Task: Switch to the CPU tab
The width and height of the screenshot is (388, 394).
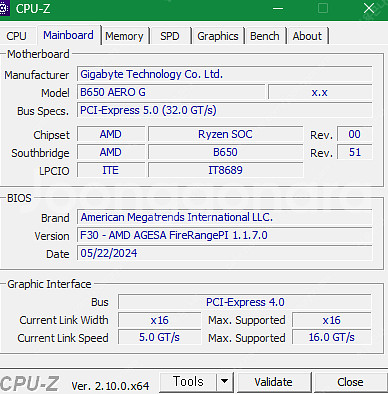Action: tap(16, 36)
